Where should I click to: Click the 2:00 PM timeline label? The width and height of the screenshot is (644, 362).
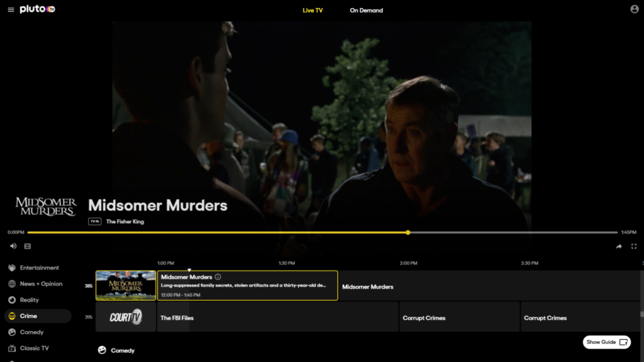click(x=409, y=263)
